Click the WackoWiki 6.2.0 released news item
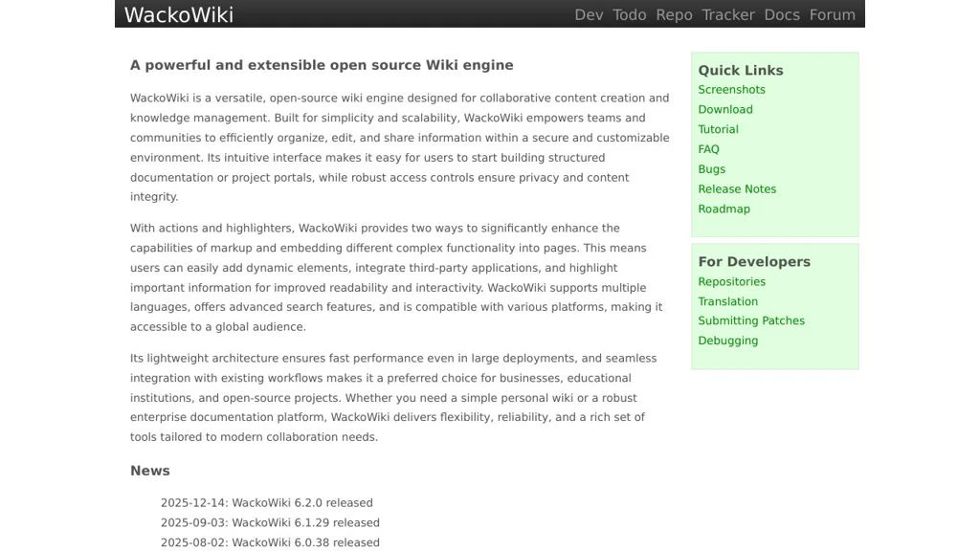The width and height of the screenshot is (980, 551). 266,503
